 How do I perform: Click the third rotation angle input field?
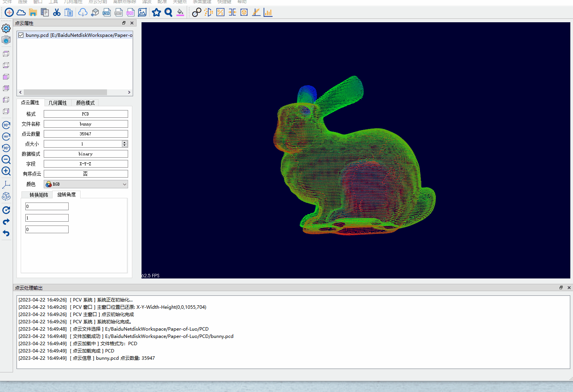coord(47,229)
